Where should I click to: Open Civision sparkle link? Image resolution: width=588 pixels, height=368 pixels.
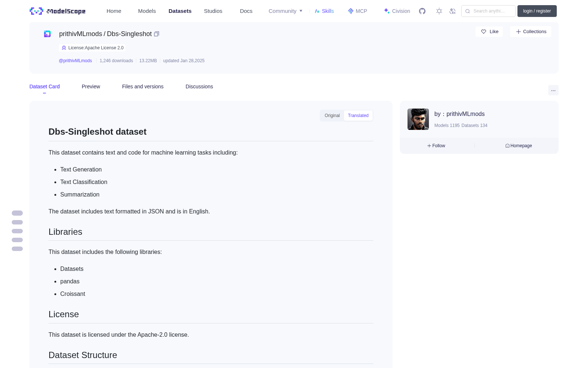point(397,11)
